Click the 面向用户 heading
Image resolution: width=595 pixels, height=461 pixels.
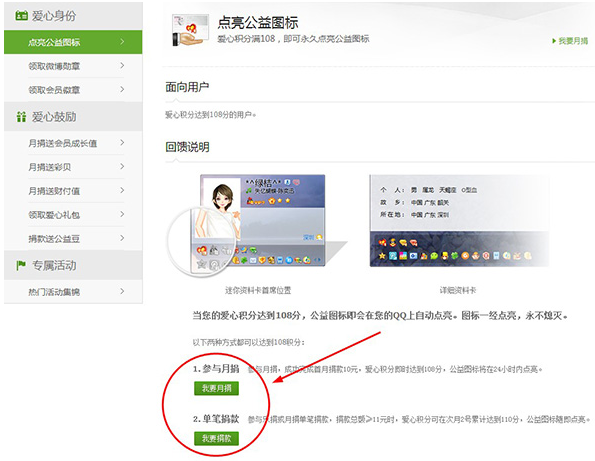(187, 87)
